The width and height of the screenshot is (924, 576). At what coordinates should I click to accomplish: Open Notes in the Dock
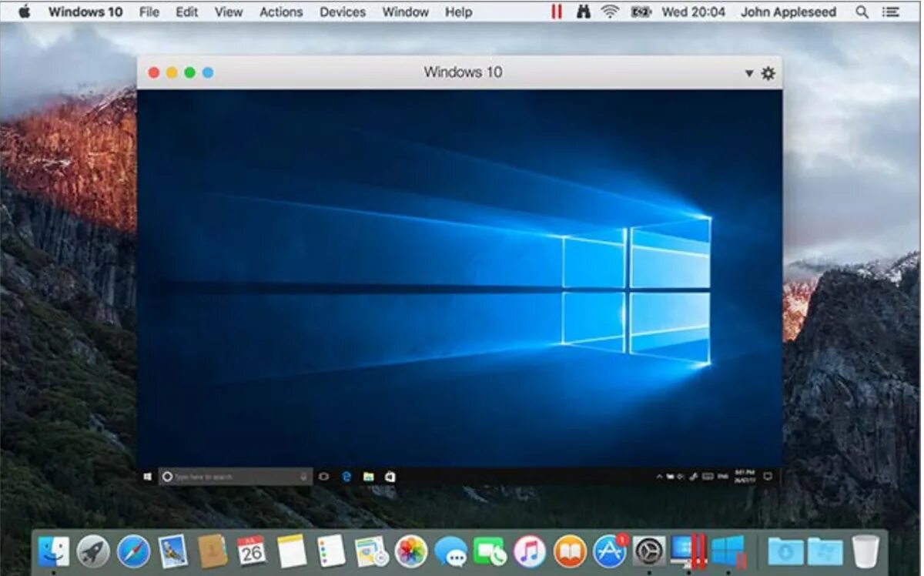click(292, 551)
